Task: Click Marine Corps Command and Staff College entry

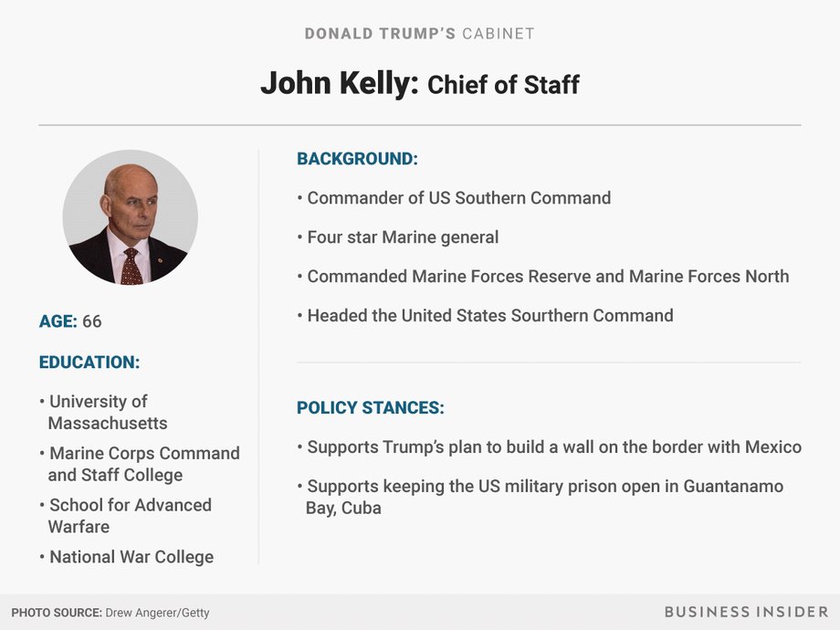Action: (x=140, y=464)
